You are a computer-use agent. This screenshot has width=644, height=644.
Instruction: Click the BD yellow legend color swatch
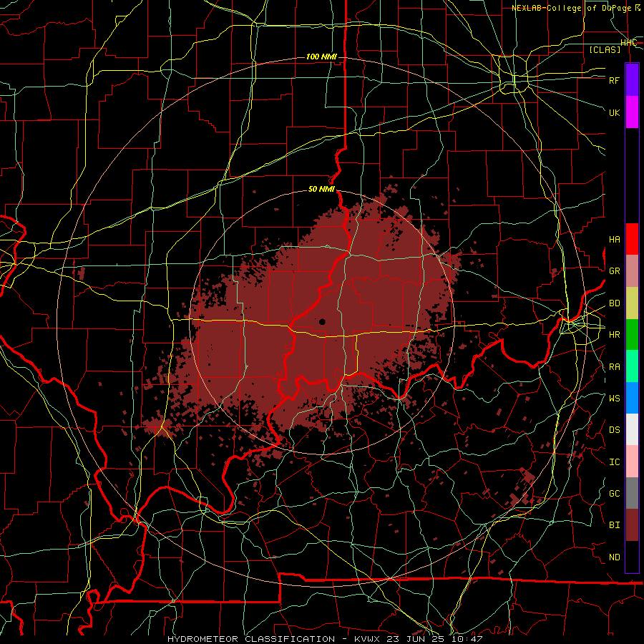(x=632, y=303)
